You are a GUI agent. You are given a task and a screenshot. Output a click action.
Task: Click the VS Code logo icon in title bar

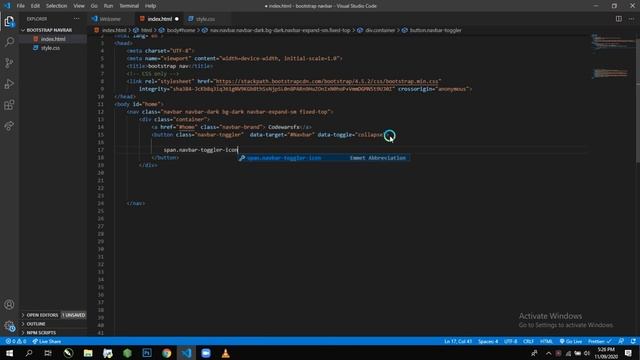(x=7, y=6)
